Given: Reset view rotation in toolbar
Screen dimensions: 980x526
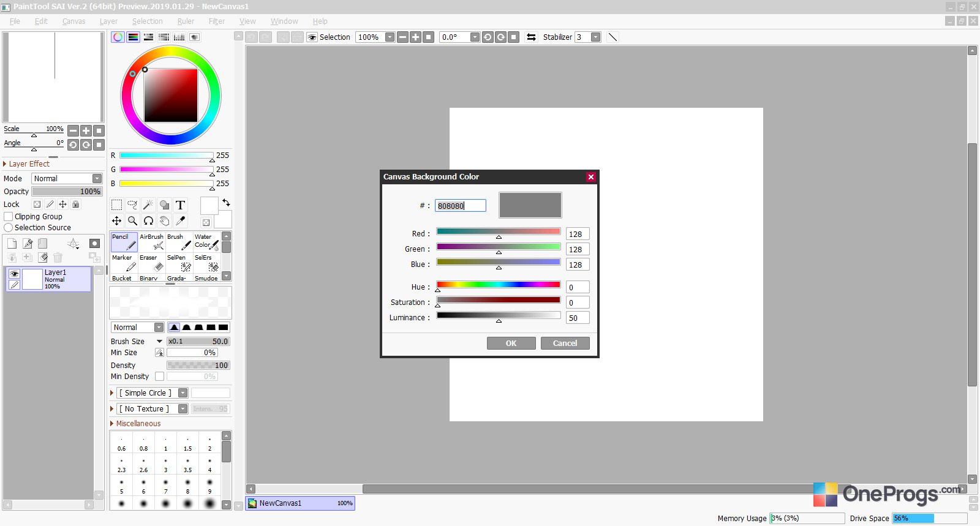Looking at the screenshot, I should (x=514, y=37).
